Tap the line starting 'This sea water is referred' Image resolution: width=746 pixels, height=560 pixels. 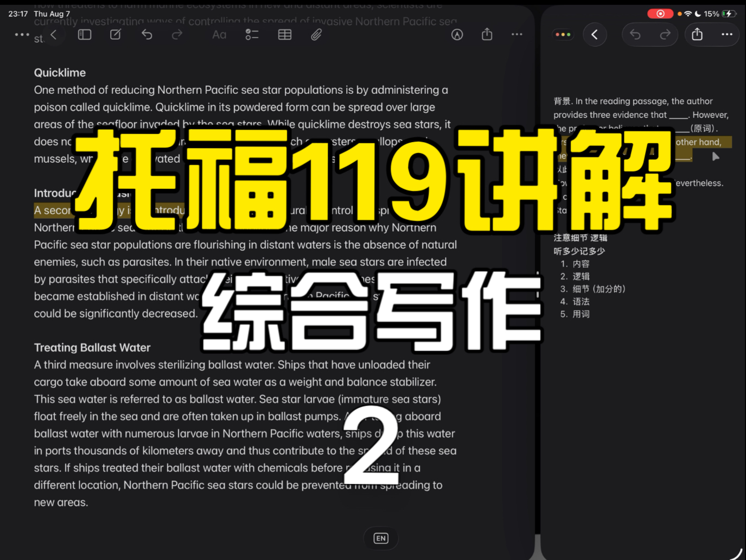point(238,399)
